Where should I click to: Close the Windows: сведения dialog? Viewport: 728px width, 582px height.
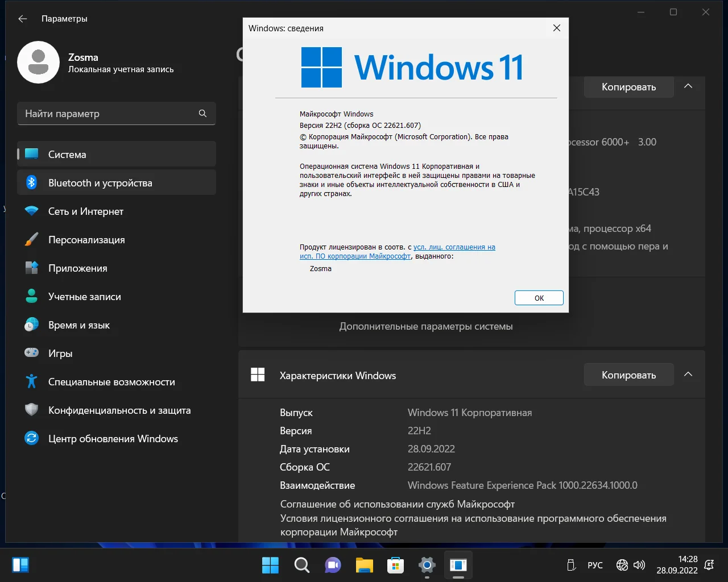pos(557,28)
